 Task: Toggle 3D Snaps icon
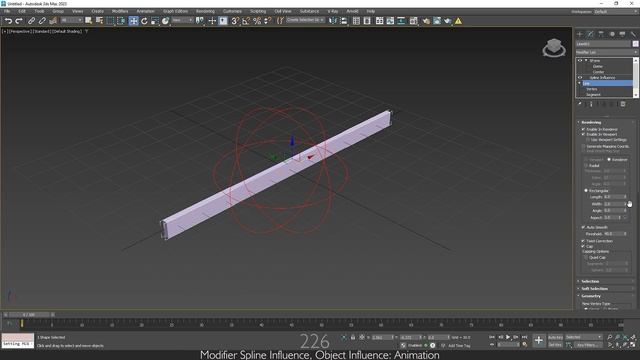[x=235, y=21]
